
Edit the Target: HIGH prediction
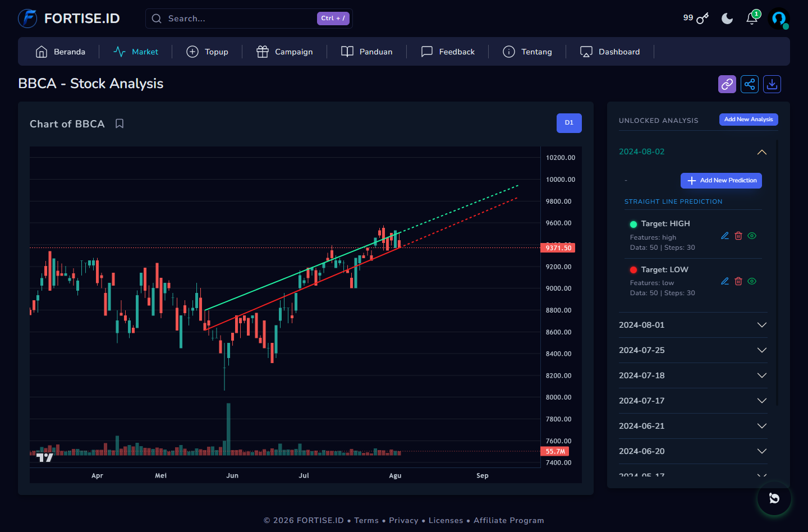pyautogui.click(x=725, y=236)
